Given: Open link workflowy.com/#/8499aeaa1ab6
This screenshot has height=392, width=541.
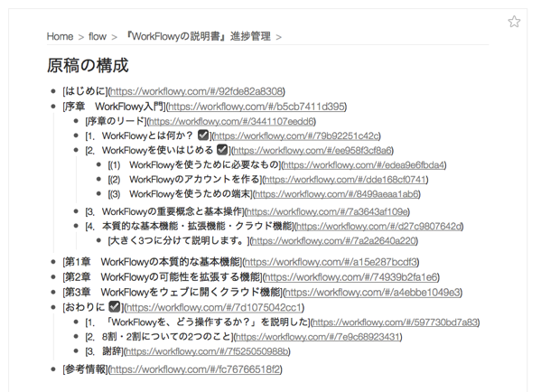Looking at the screenshot, I should coord(336,194).
